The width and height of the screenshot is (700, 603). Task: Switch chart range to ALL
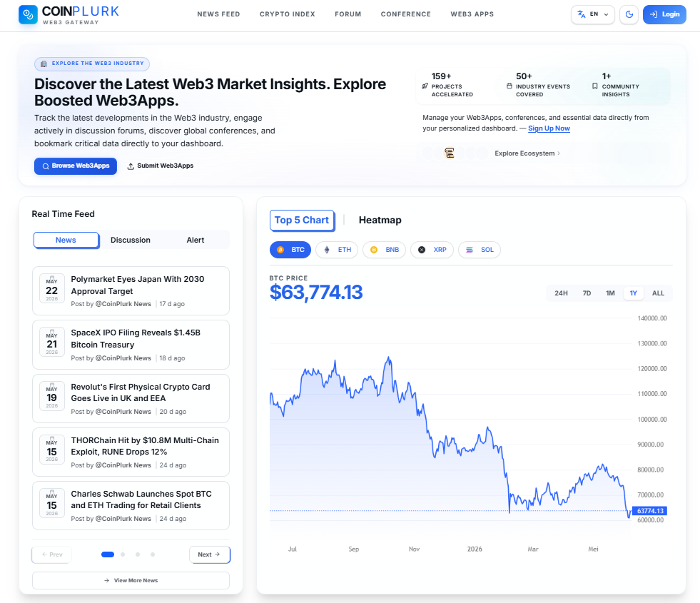coord(658,293)
